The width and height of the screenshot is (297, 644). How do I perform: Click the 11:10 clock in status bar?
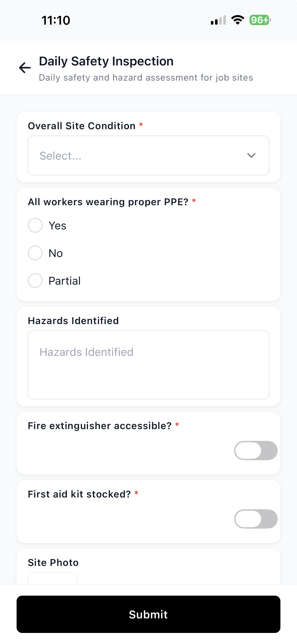pos(56,20)
